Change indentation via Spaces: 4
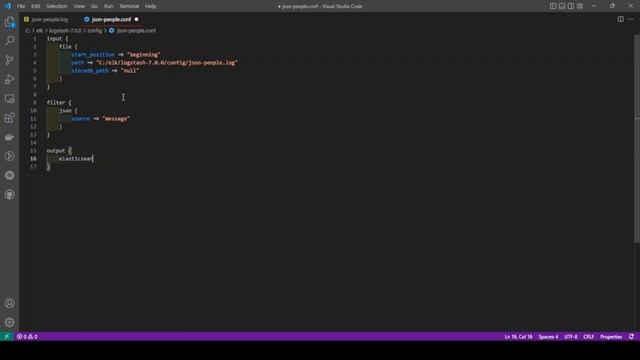The height and width of the screenshot is (360, 640). [548, 337]
